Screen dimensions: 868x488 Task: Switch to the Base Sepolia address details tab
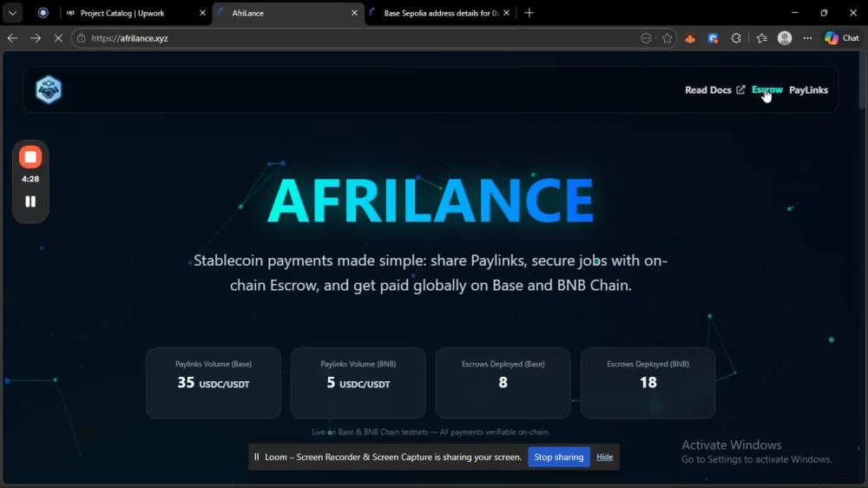pos(441,13)
